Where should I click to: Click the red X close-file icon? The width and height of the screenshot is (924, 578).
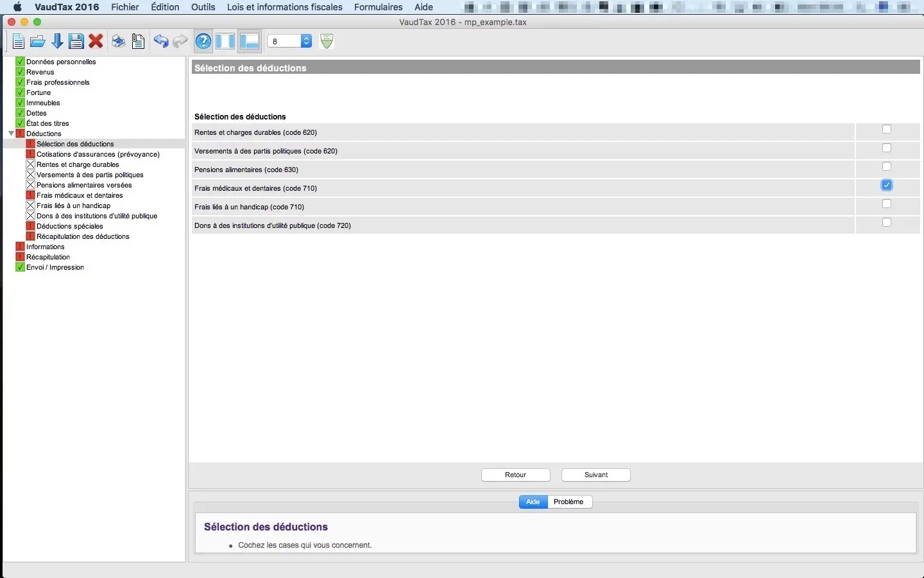point(96,42)
